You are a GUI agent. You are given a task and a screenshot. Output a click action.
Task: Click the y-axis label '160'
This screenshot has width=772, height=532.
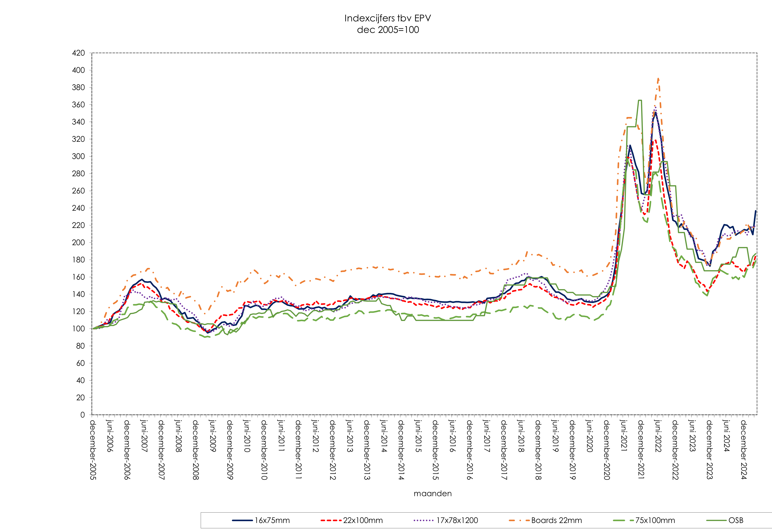pos(78,277)
